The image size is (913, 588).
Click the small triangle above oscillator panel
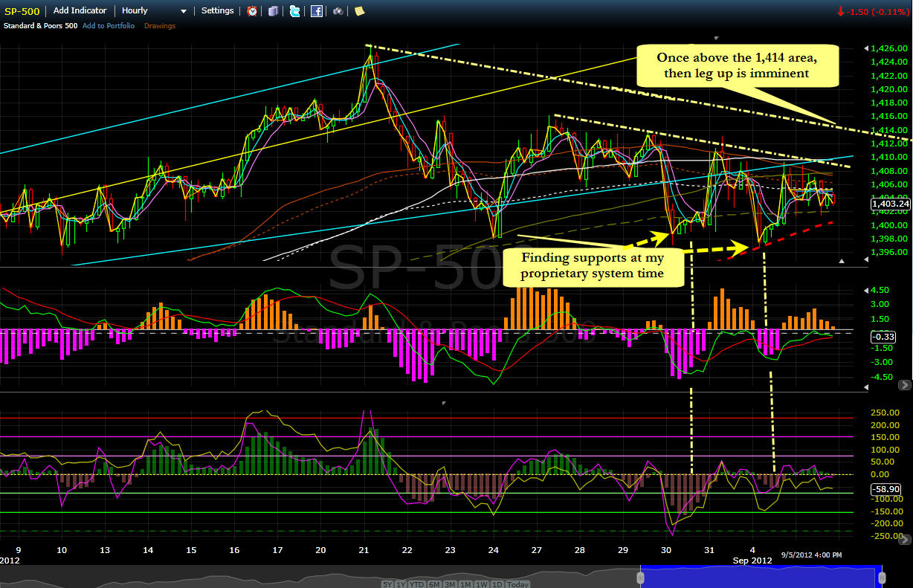pyautogui.click(x=445, y=402)
